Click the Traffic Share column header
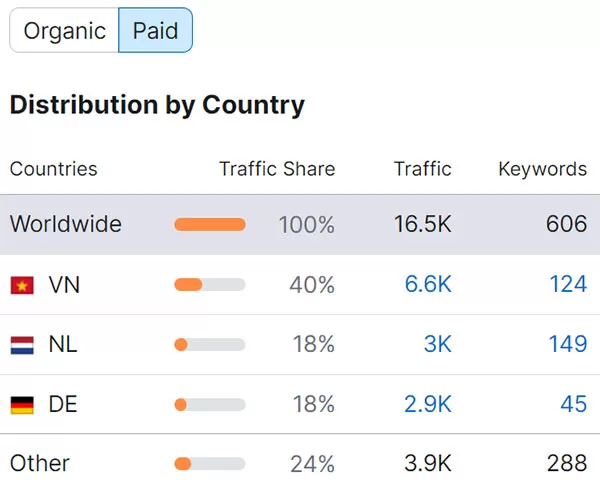 pyautogui.click(x=277, y=169)
